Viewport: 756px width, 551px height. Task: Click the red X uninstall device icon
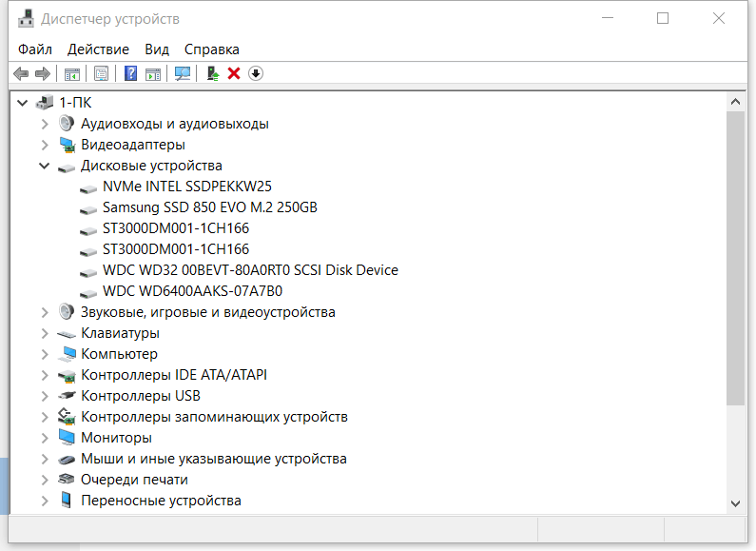click(x=234, y=74)
